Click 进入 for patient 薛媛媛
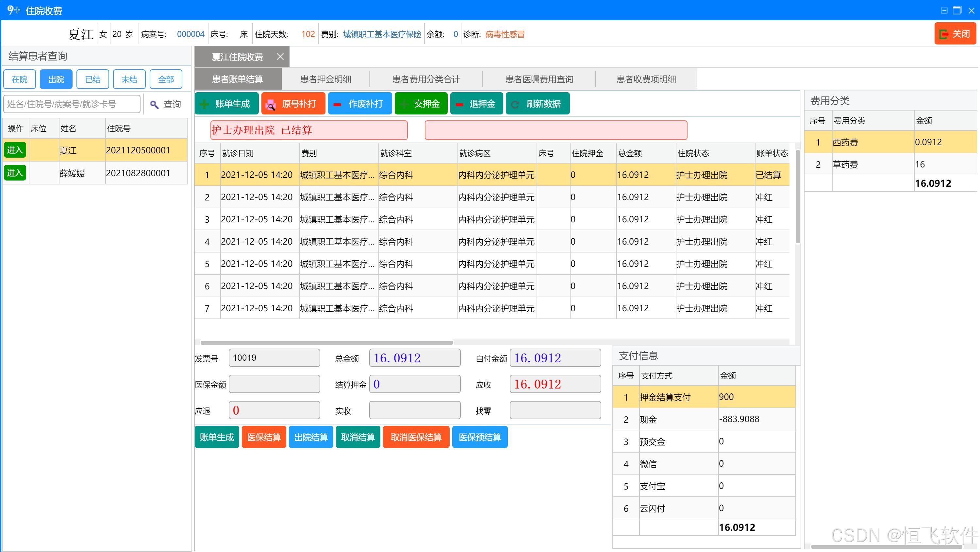This screenshot has width=980, height=552. tap(15, 173)
